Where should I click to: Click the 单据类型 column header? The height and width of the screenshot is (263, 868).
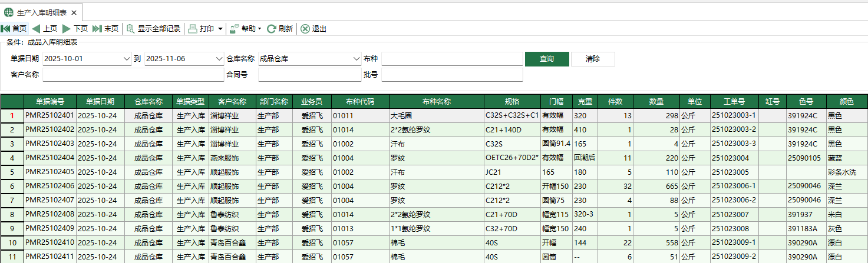point(190,101)
